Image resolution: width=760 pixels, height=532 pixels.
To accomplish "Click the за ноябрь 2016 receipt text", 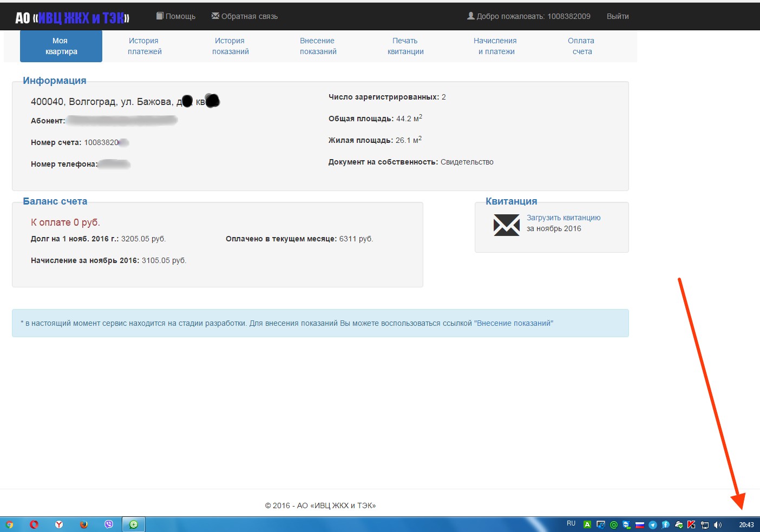I will (x=554, y=228).
